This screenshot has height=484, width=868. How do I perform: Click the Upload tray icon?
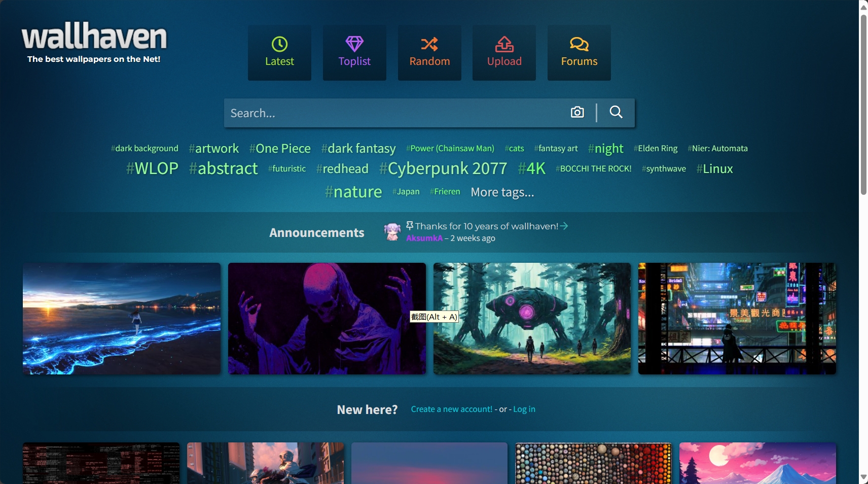point(504,44)
